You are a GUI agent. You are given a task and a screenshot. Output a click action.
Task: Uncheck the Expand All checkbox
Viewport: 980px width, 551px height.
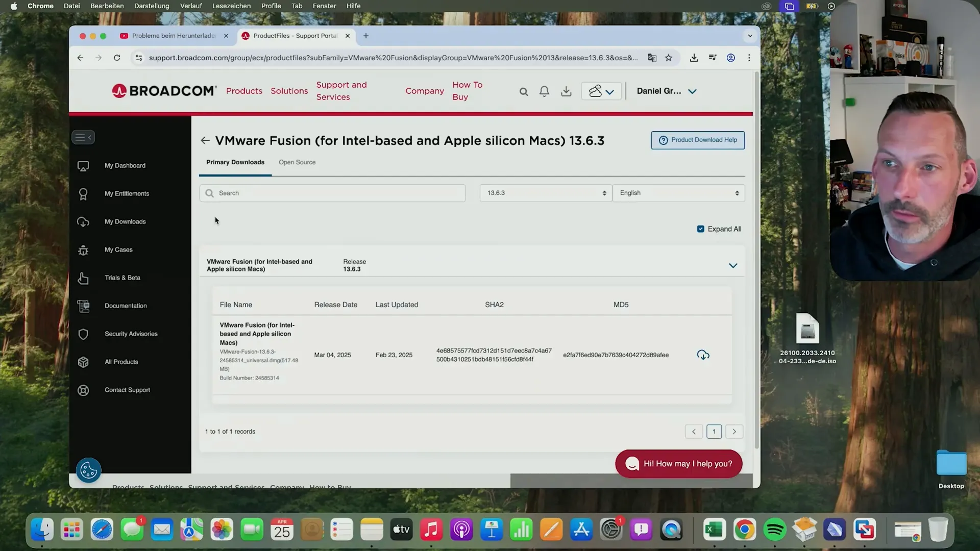701,229
